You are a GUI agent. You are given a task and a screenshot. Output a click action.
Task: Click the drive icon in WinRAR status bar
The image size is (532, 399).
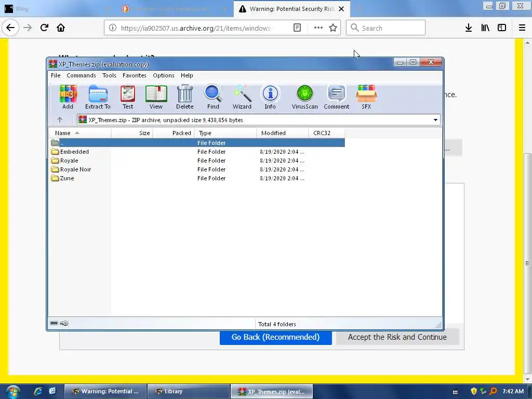[x=54, y=323]
